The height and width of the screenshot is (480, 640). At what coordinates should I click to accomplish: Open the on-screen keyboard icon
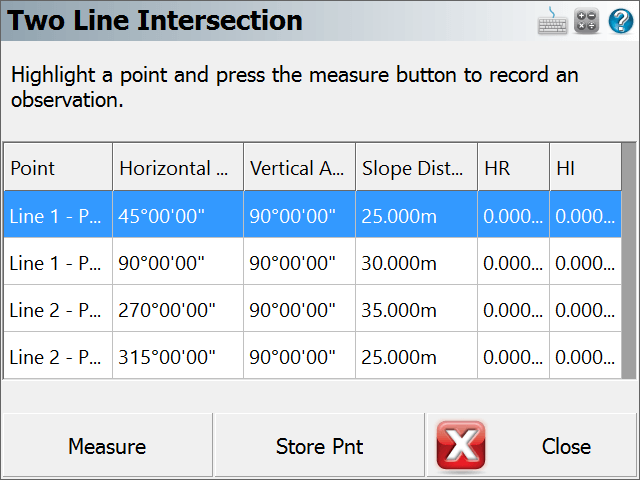pos(552,21)
